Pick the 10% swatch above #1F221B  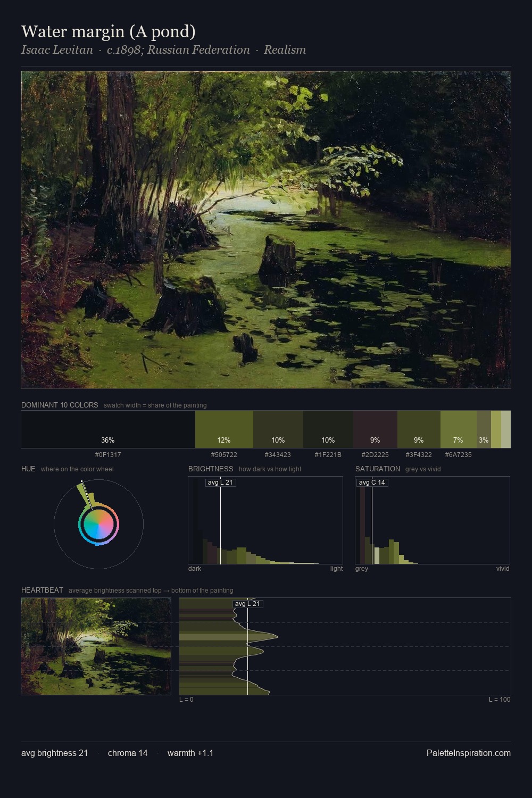tap(328, 429)
